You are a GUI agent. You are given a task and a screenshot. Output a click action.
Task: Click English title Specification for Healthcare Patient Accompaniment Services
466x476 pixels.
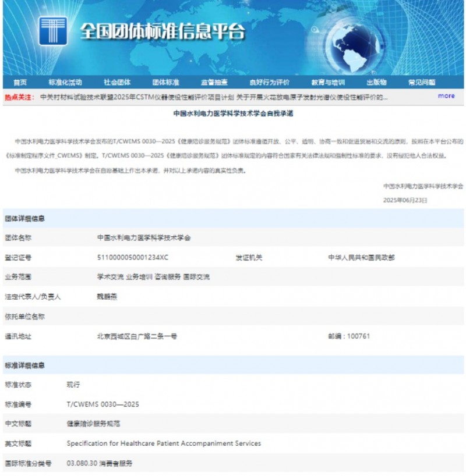click(164, 443)
